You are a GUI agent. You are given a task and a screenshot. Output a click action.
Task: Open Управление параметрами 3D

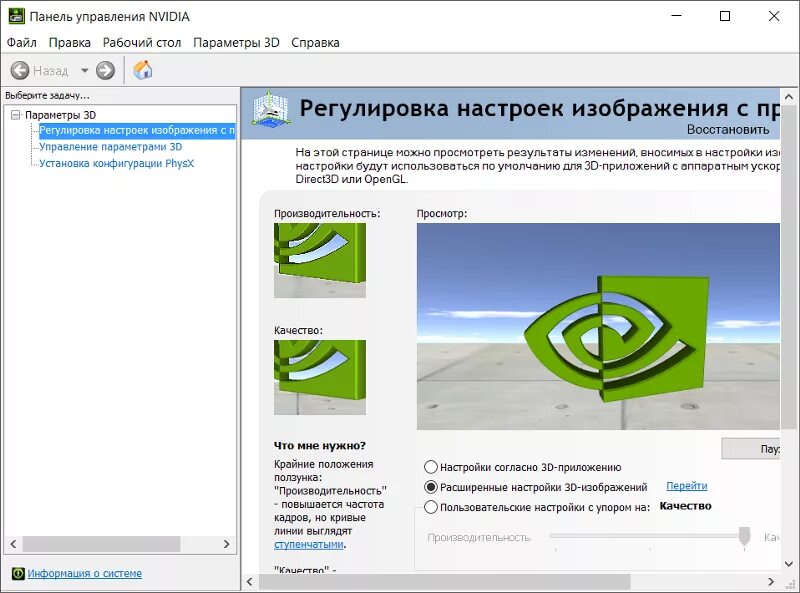pos(111,147)
